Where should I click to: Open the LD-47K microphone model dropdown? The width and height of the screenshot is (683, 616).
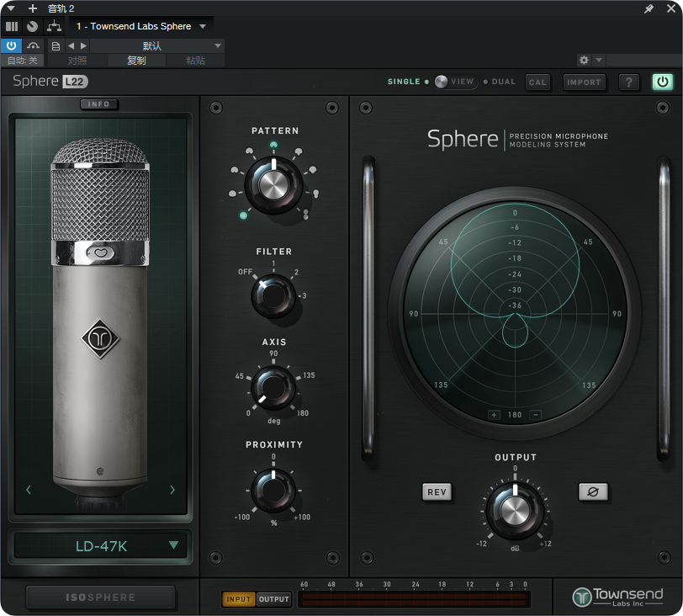(101, 546)
